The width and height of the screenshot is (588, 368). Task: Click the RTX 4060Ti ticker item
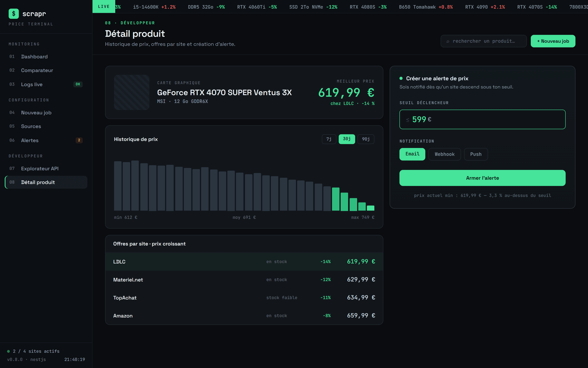tap(257, 7)
